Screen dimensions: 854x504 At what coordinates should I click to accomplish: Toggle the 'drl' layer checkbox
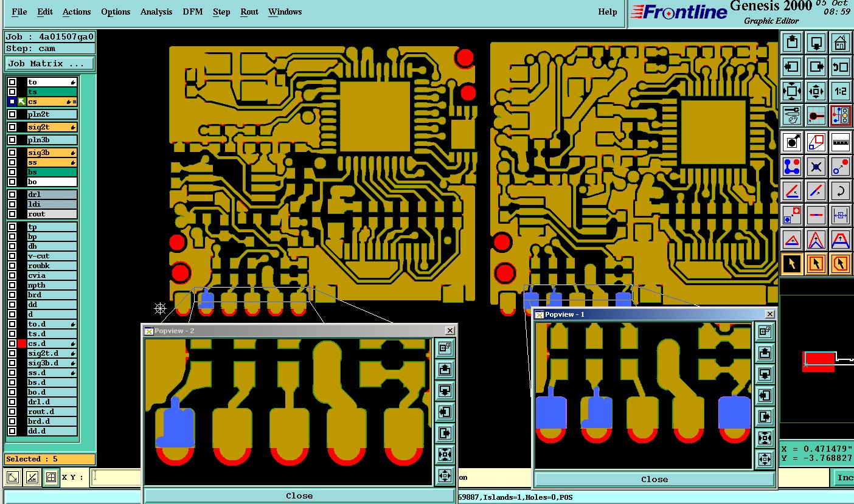pyautogui.click(x=12, y=195)
